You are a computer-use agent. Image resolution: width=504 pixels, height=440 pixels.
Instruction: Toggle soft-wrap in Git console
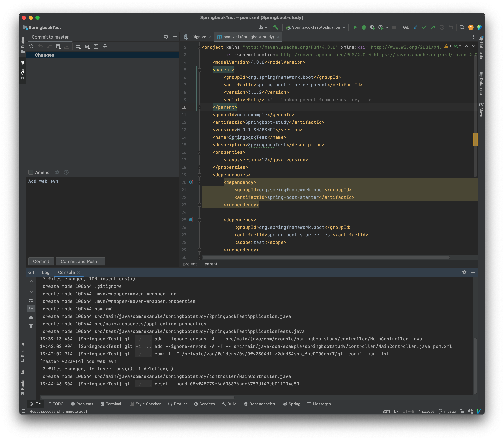(31, 300)
